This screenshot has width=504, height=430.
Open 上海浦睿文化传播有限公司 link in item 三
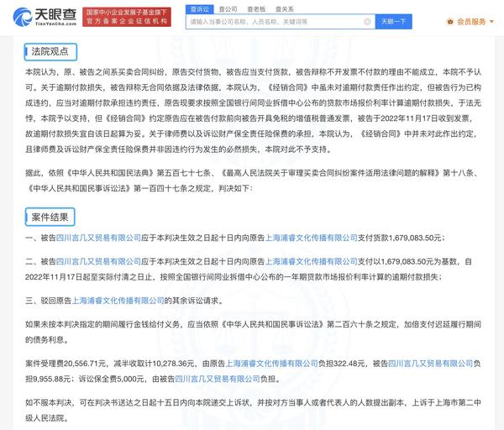[118, 301]
